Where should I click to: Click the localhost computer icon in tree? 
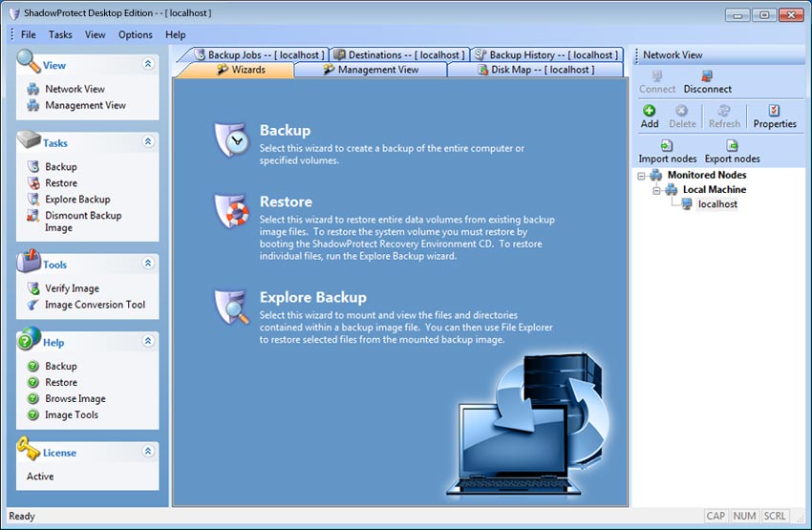coord(687,204)
